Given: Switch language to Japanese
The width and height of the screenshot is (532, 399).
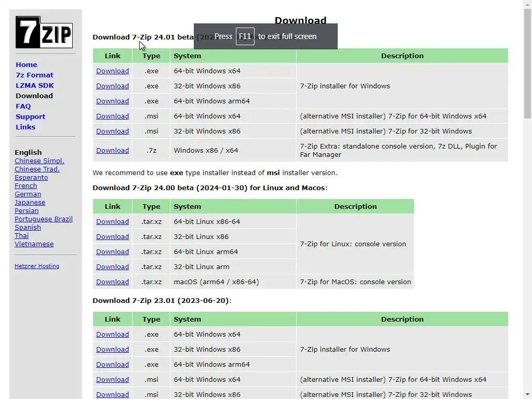Looking at the screenshot, I should coord(30,202).
